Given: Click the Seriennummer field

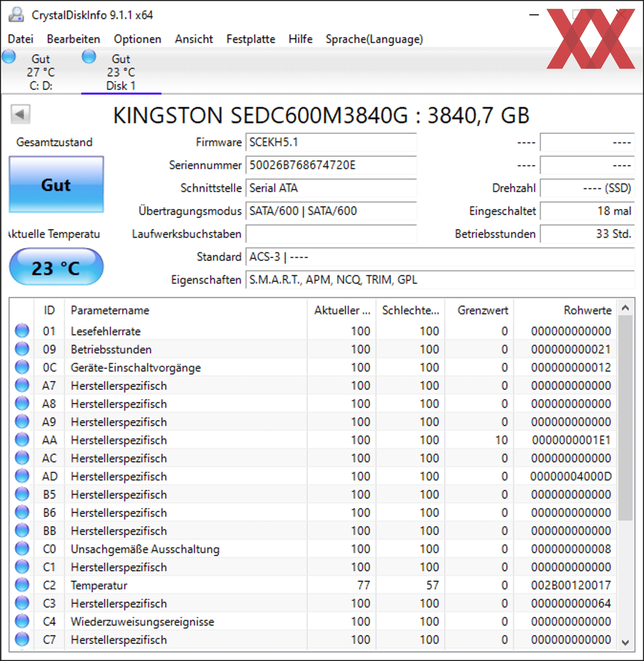Looking at the screenshot, I should click(x=331, y=165).
